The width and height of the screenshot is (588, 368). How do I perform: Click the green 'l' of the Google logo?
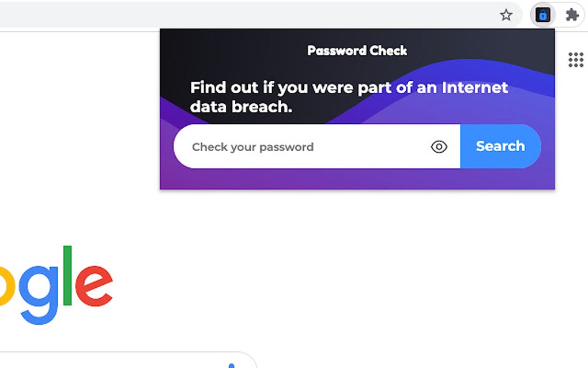pos(67,276)
